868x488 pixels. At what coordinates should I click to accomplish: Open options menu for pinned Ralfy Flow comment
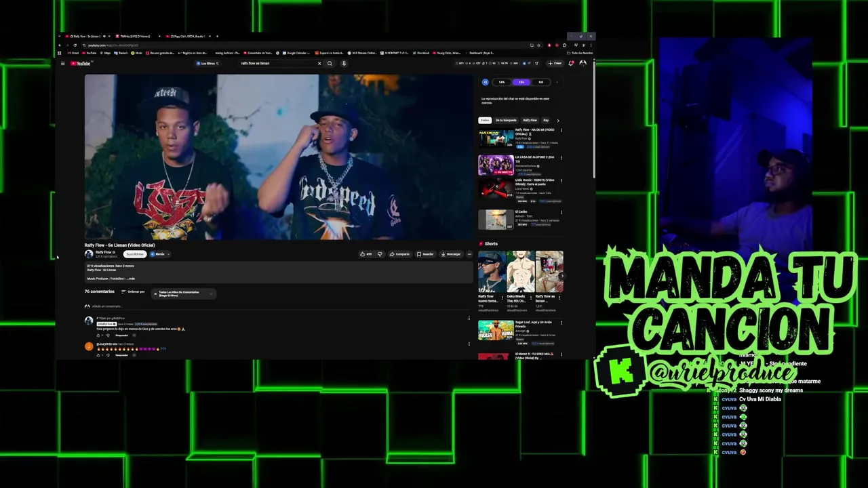pyautogui.click(x=469, y=319)
